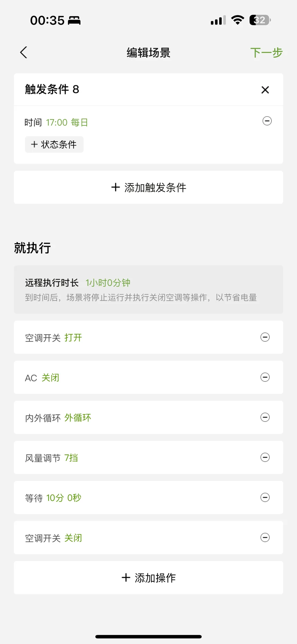This screenshot has height=644, width=297.
Task: Toggle 空调开关 打开 value setting
Action: click(73, 338)
